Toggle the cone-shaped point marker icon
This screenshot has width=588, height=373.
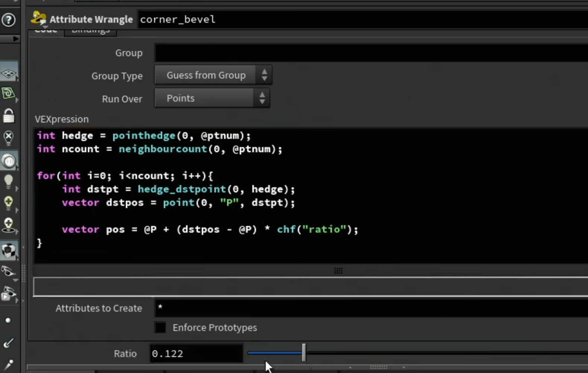pyautogui.click(x=9, y=364)
